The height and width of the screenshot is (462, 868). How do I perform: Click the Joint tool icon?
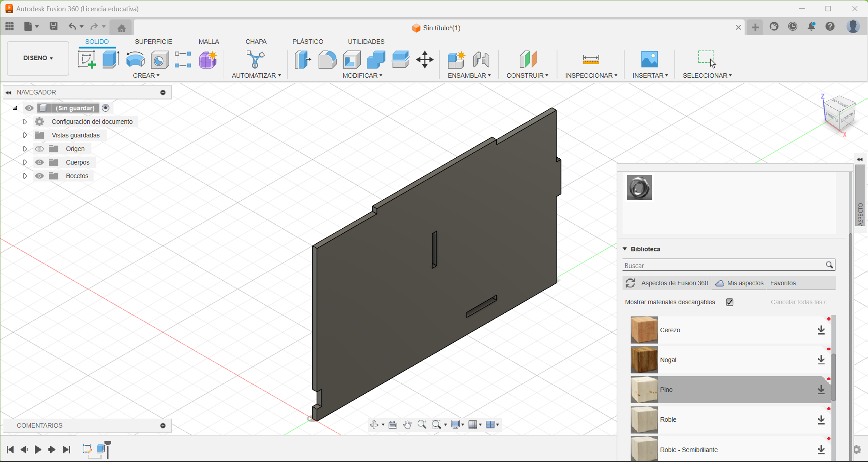click(481, 60)
